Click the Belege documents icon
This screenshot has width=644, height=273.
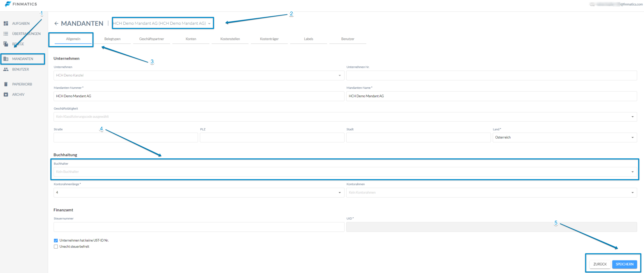6,44
